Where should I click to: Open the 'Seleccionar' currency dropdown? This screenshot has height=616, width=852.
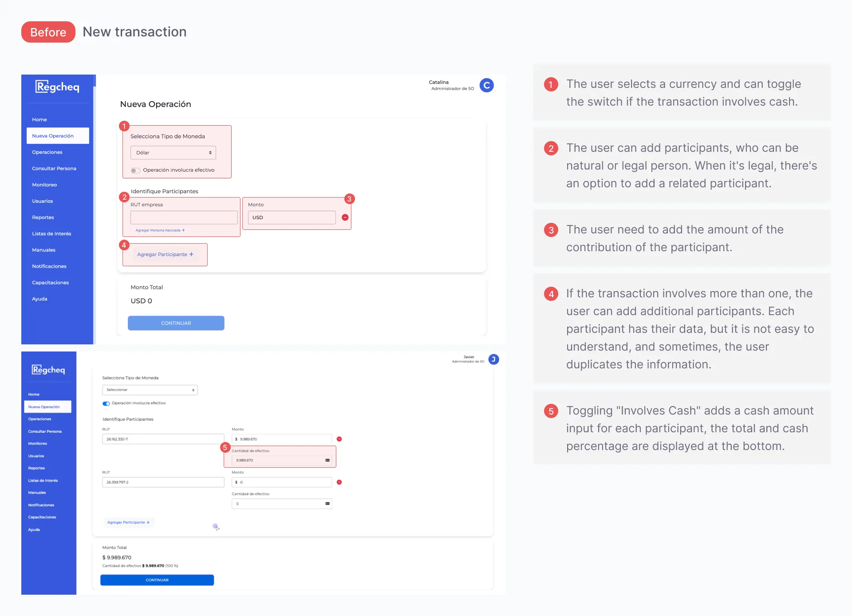click(150, 390)
